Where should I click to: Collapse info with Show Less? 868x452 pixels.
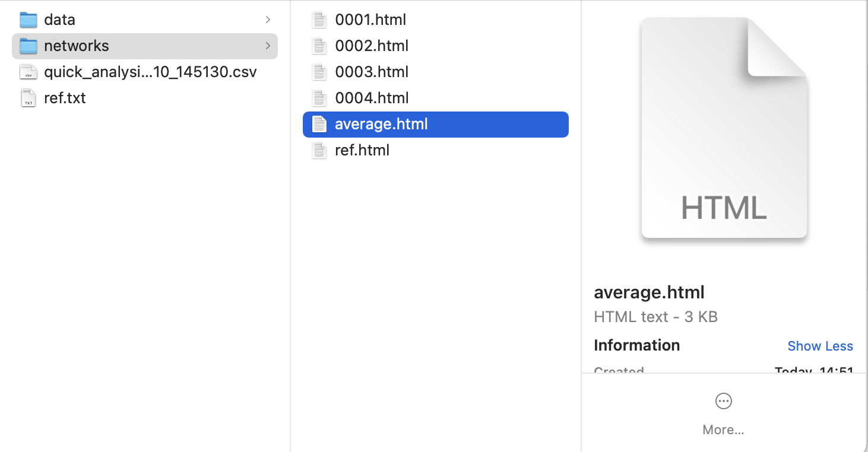(x=820, y=346)
